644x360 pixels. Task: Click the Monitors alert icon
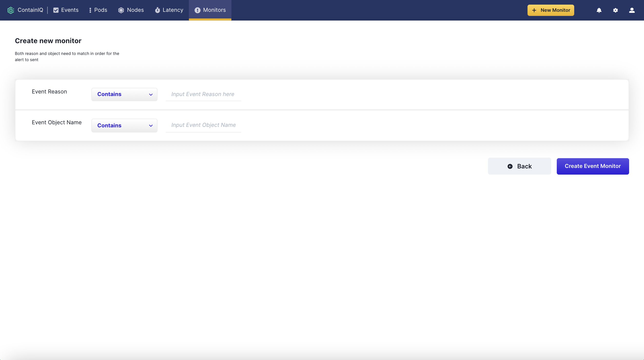[197, 10]
